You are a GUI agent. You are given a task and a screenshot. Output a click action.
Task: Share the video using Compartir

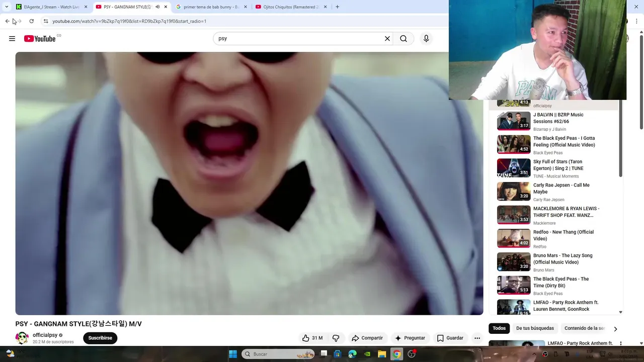tap(367, 338)
